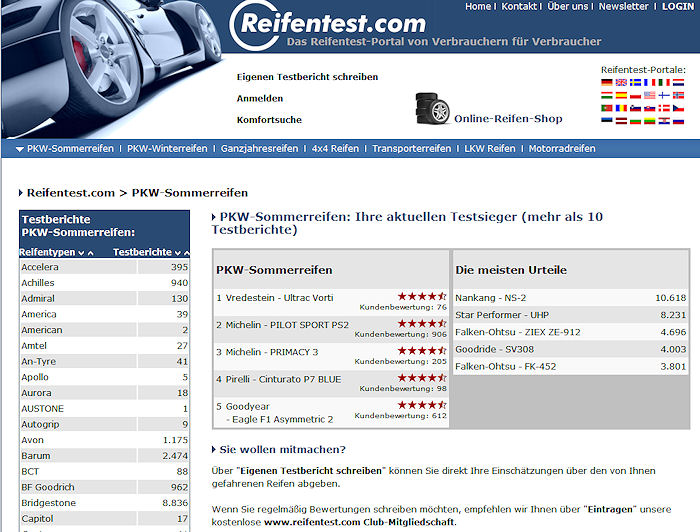Click the Anmelden link
This screenshot has width=700, height=532.
[x=260, y=98]
